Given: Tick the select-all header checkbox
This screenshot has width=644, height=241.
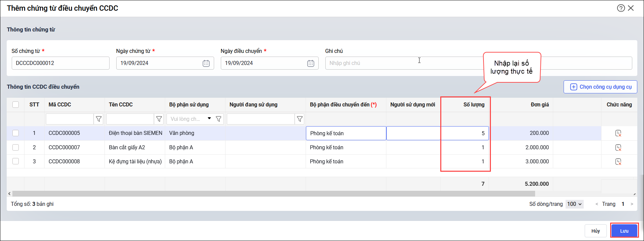Looking at the screenshot, I should point(16,104).
